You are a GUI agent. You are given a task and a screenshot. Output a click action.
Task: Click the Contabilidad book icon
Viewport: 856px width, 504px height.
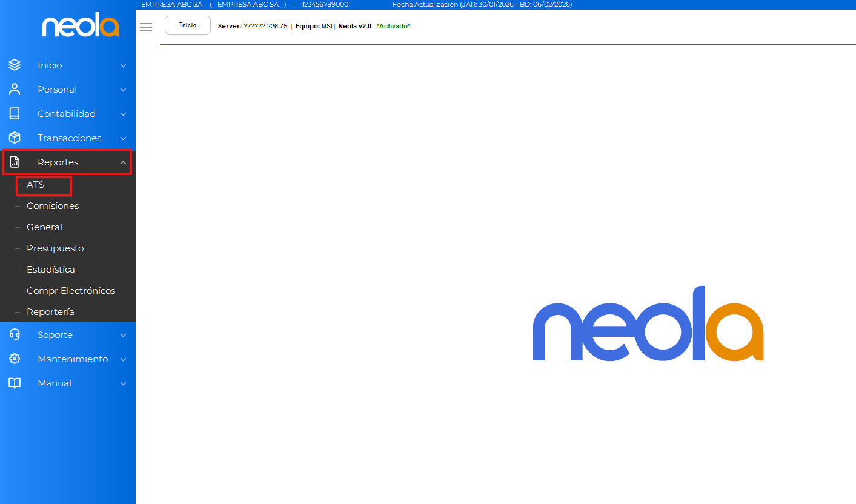[15, 113]
